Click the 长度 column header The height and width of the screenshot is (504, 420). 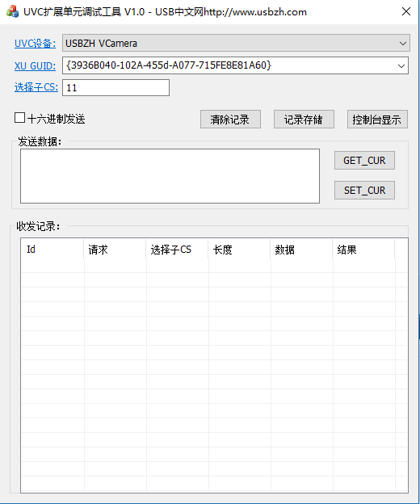coord(239,249)
